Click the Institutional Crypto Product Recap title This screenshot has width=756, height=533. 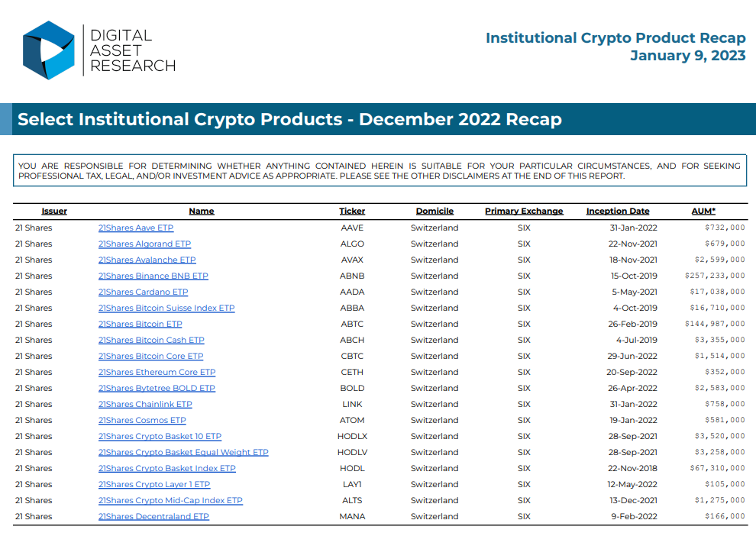615,37
